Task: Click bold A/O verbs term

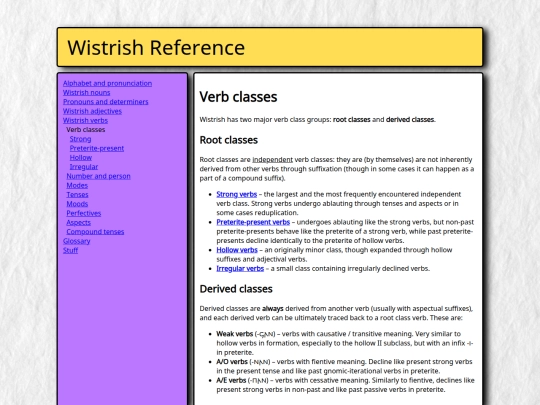Action: pos(232,362)
